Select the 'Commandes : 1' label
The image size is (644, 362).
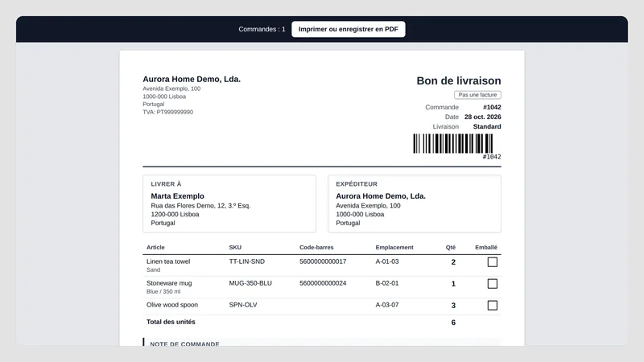pyautogui.click(x=262, y=29)
